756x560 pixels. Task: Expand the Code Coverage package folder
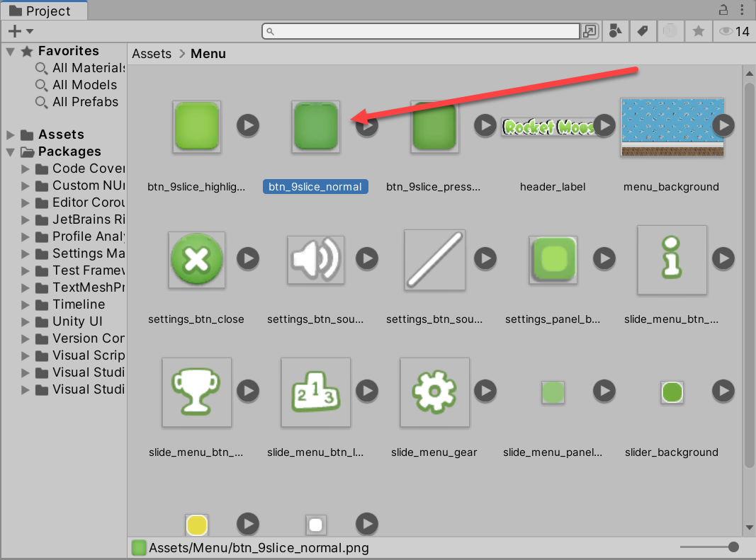[x=25, y=168]
